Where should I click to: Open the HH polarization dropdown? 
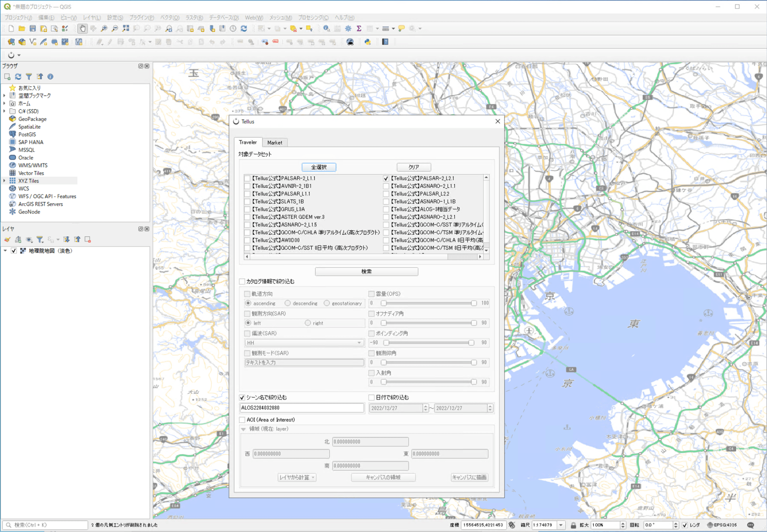click(304, 343)
